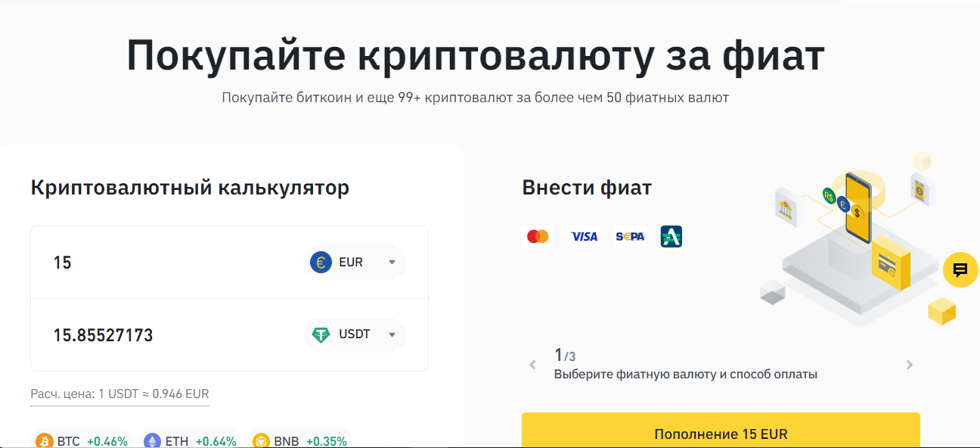Image resolution: width=980 pixels, height=448 pixels.
Task: Click the Advcash payment icon
Action: pos(671,236)
